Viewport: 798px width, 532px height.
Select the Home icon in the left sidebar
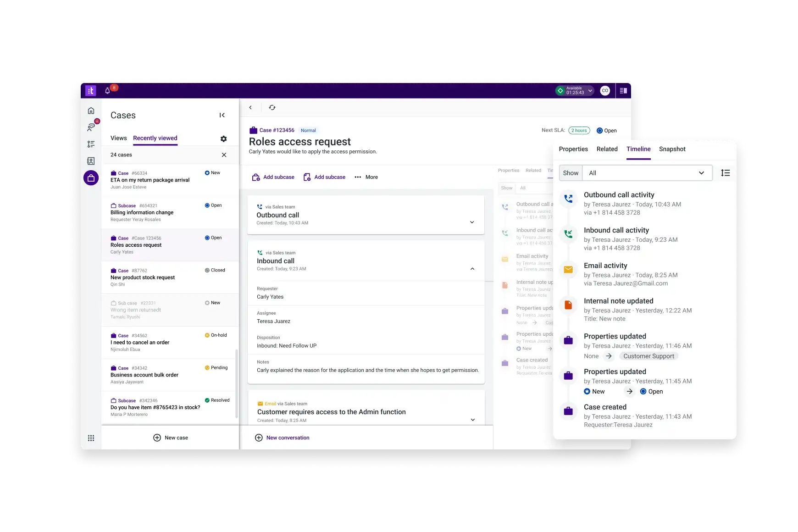coord(91,110)
